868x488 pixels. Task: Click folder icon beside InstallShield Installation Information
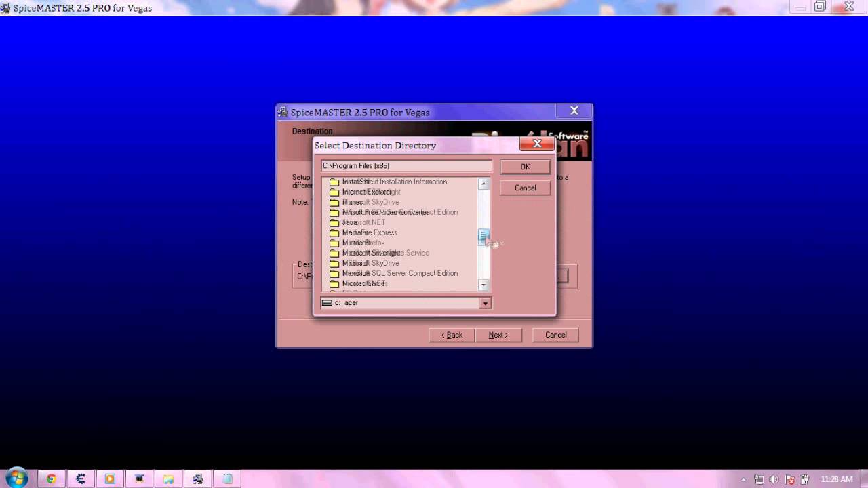[334, 182]
